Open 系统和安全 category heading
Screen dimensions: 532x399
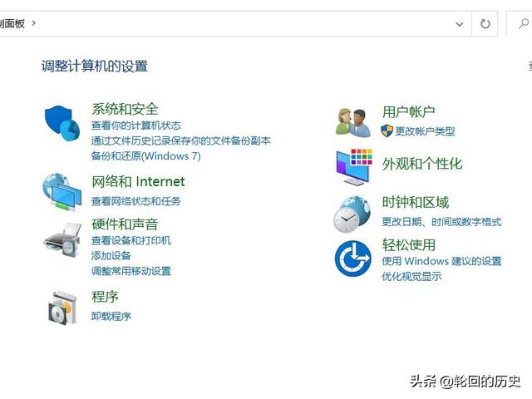coord(125,109)
